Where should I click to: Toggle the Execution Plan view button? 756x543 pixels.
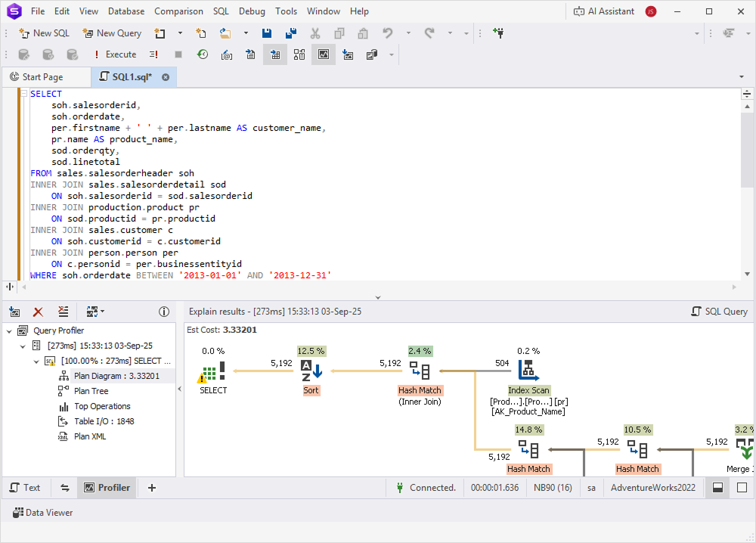point(323,54)
